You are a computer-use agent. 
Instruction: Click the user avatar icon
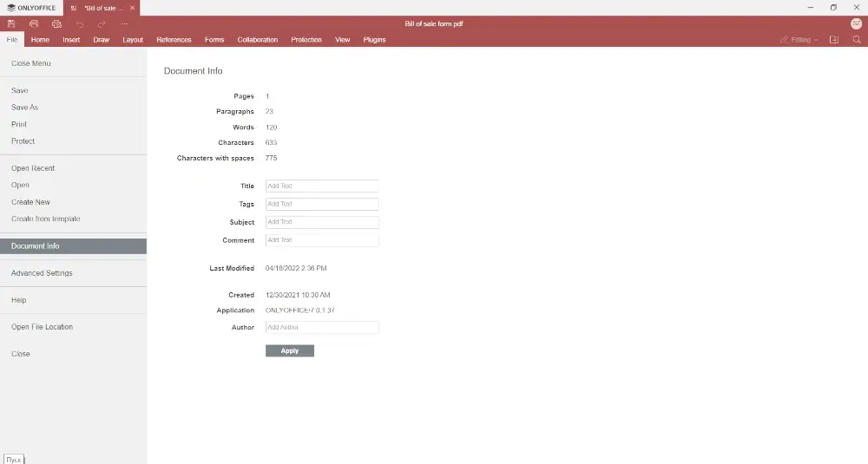click(x=856, y=23)
